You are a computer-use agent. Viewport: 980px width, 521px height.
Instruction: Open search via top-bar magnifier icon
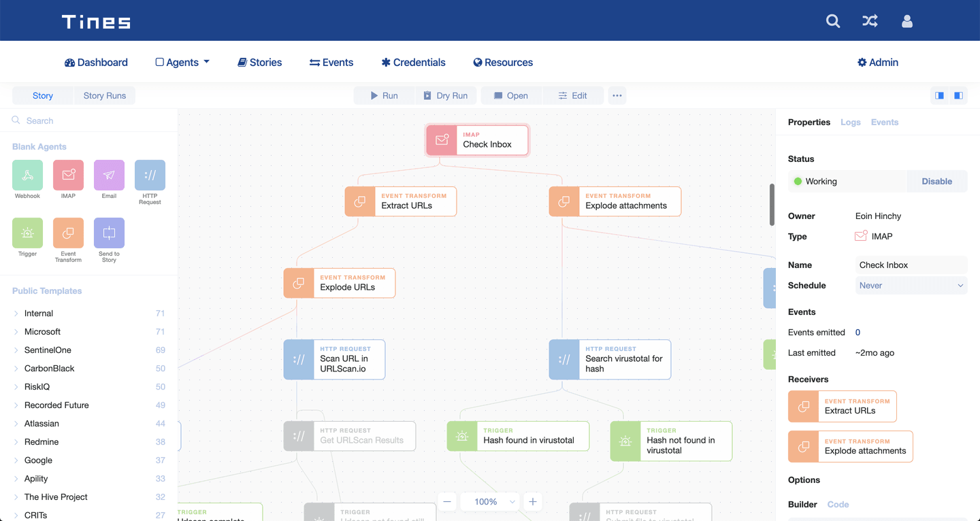coord(833,21)
